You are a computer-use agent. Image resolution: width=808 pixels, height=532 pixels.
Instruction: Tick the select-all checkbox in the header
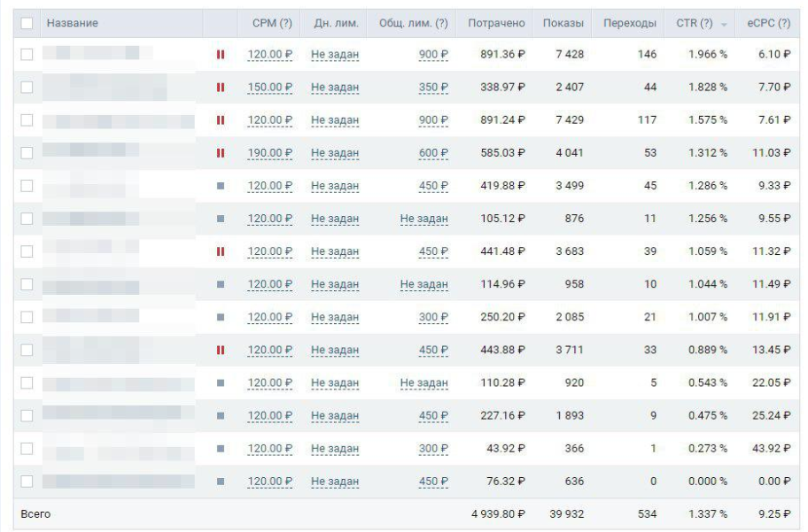click(x=27, y=23)
